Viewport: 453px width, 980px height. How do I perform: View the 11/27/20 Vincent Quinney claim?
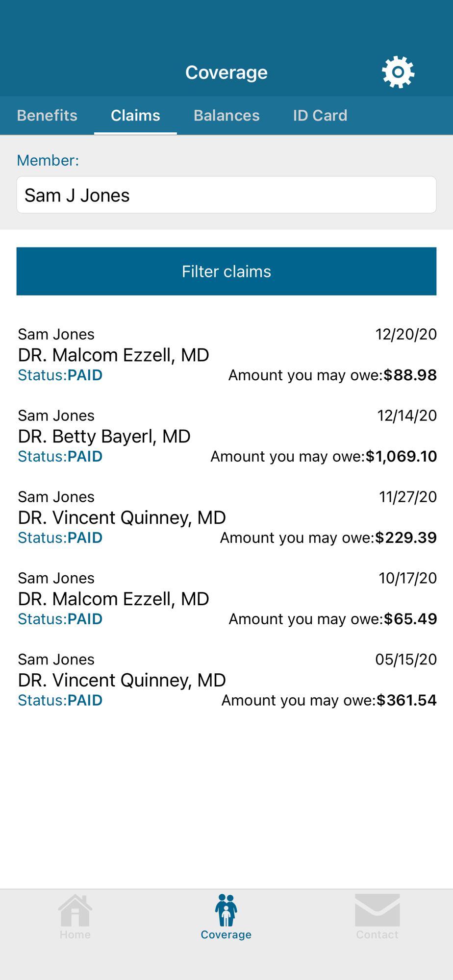coord(226,517)
